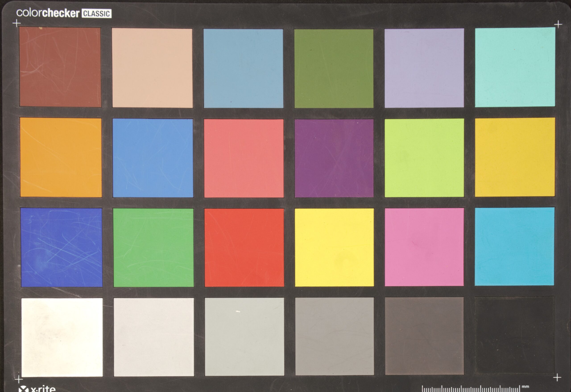This screenshot has width=571, height=392.
Task: Click the CLASSIC label badge
Action: click(96, 13)
